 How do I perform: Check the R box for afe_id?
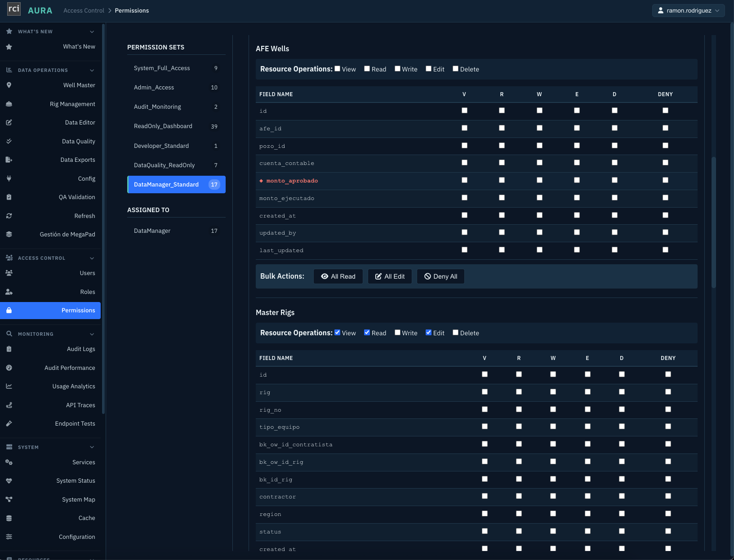502,128
